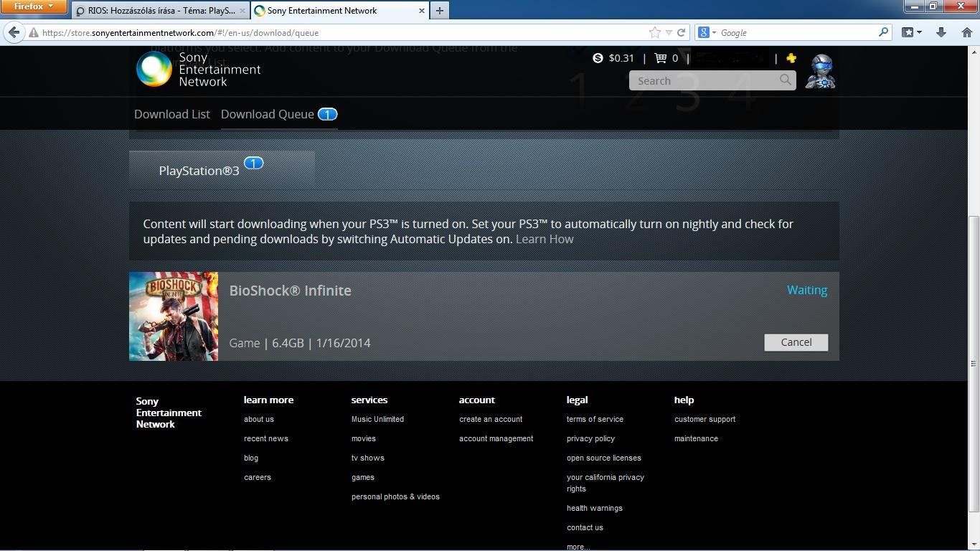This screenshot has height=551, width=980.
Task: Open the account management link
Action: point(496,438)
